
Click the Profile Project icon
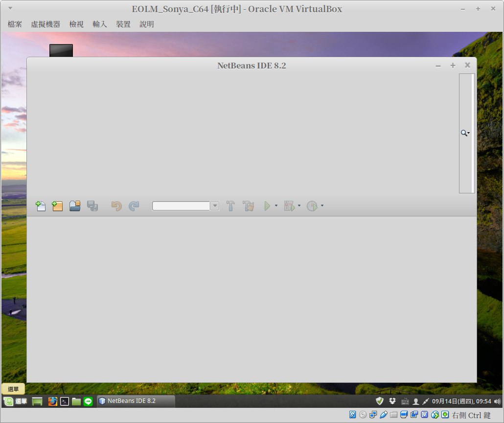[312, 206]
